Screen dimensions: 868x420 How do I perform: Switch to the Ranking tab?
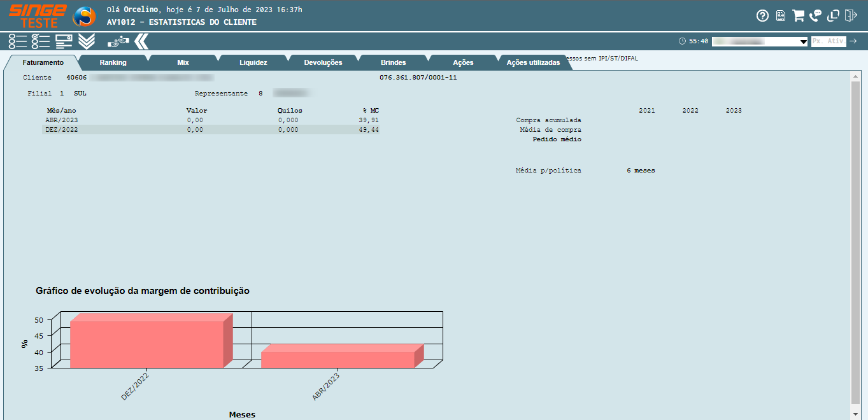click(x=113, y=62)
